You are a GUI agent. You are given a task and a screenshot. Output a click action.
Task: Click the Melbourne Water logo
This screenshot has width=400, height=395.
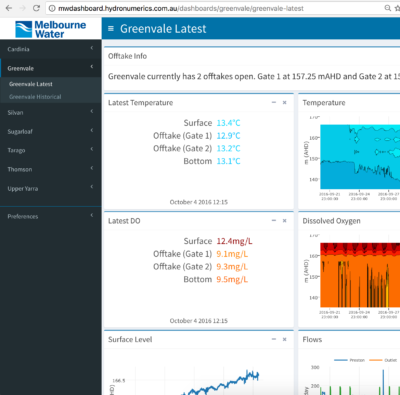click(51, 29)
